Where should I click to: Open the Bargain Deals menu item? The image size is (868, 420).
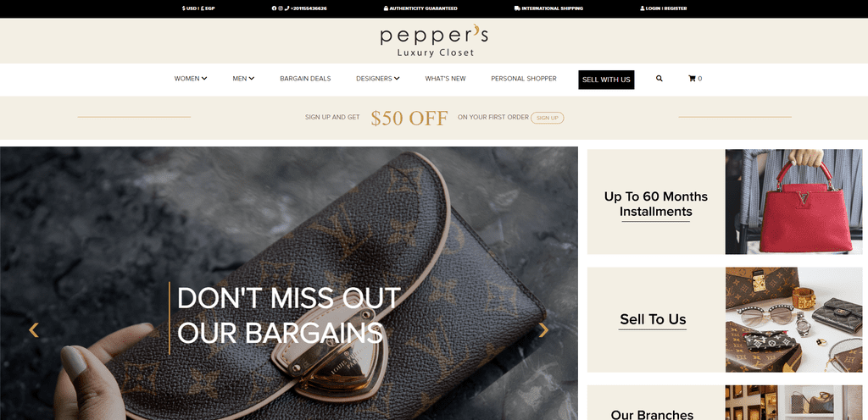pos(305,79)
